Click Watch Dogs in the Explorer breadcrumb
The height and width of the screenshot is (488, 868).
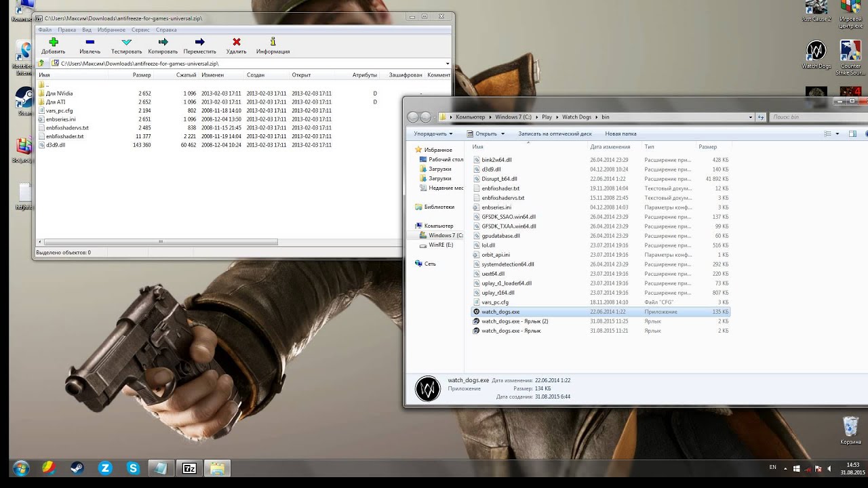click(576, 117)
